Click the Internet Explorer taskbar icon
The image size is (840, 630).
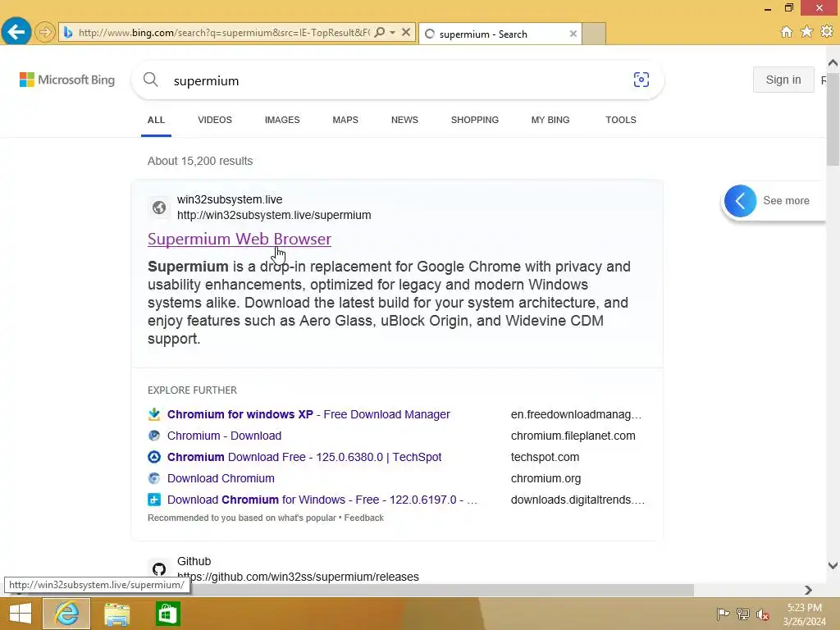pyautogui.click(x=66, y=614)
